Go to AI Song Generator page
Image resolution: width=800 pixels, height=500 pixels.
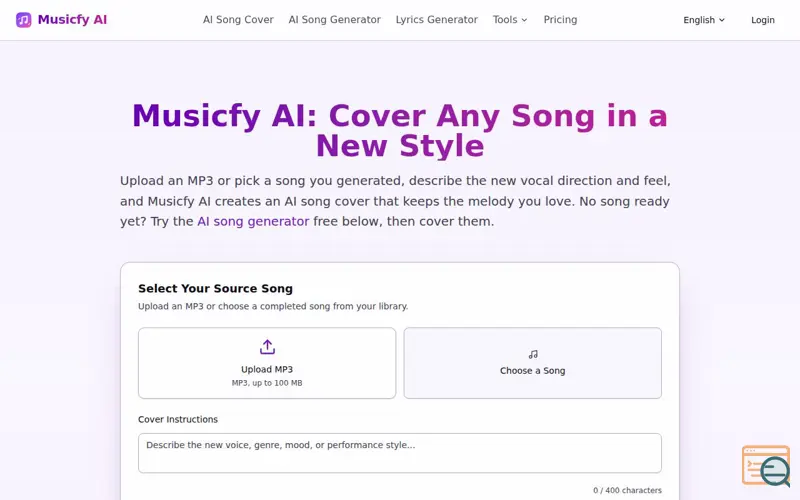[335, 20]
